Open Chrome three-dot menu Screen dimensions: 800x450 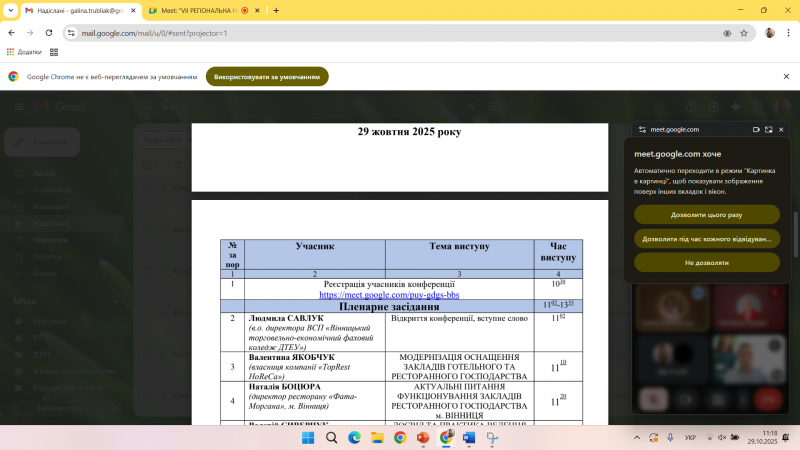787,32
